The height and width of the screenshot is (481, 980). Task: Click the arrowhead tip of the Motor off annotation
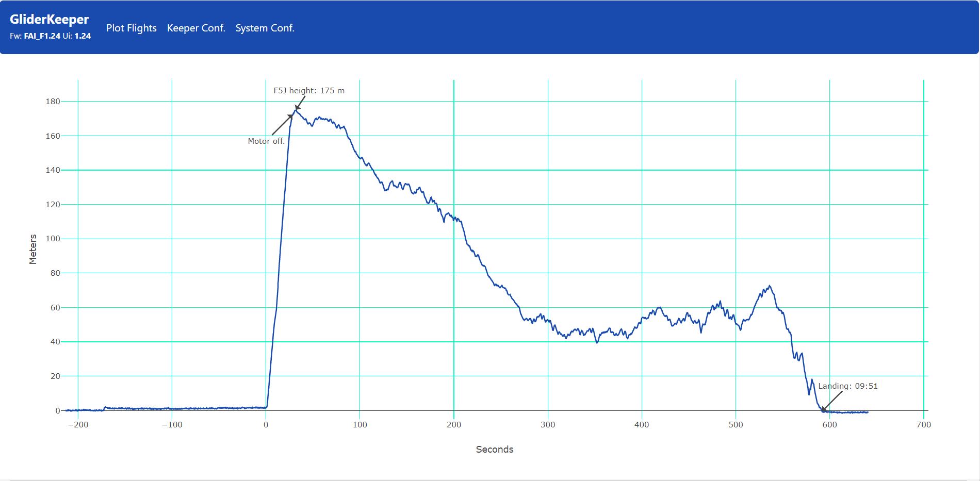tap(292, 114)
